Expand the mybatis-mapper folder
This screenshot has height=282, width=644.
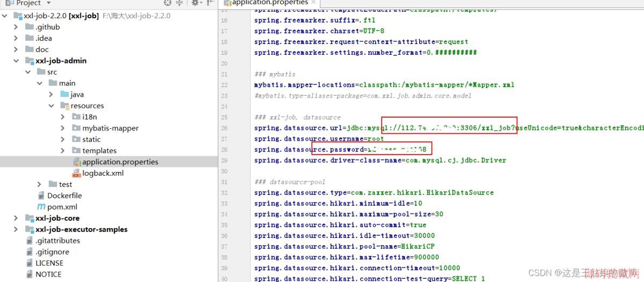[x=63, y=128]
